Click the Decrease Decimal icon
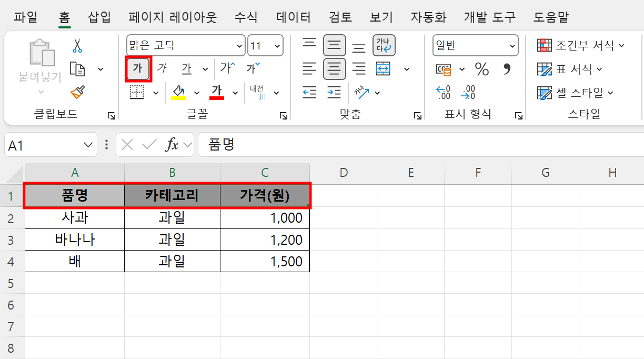Image resolution: width=644 pixels, height=359 pixels. coord(468,93)
